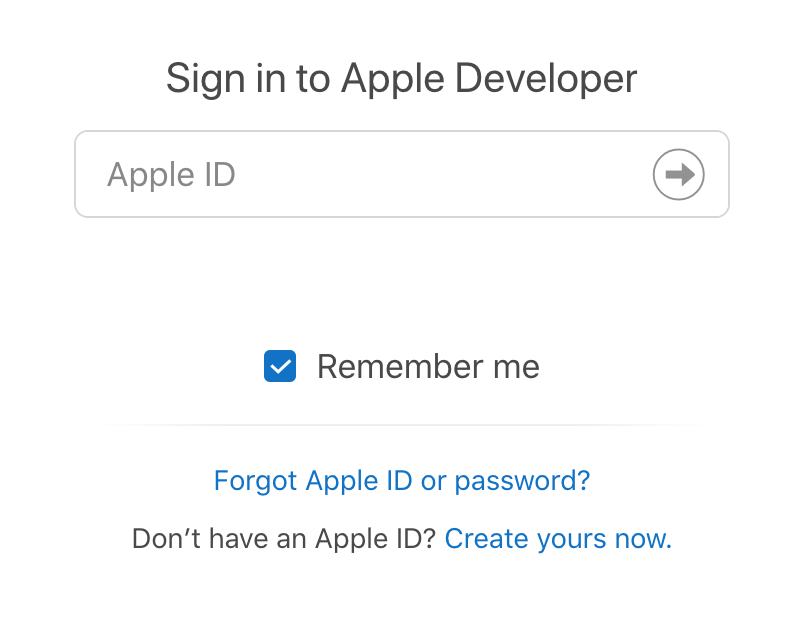Click the white checkmark icon
Image resolution: width=802 pixels, height=628 pixels.
coord(280,366)
